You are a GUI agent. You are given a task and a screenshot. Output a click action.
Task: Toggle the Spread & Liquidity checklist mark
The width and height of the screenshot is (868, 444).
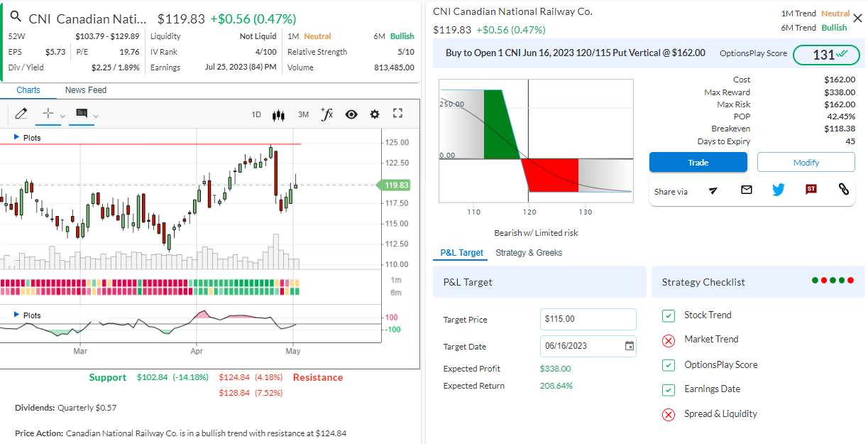pos(668,415)
